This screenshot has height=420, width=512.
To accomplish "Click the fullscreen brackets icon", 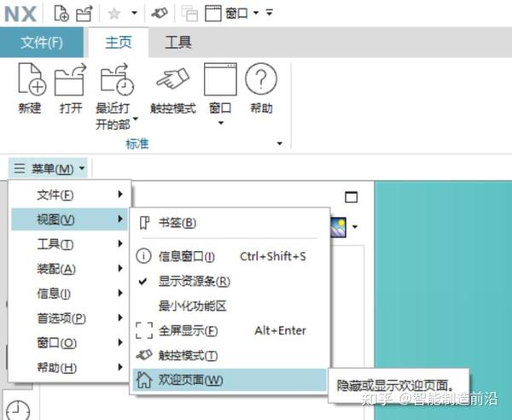I will tap(144, 330).
